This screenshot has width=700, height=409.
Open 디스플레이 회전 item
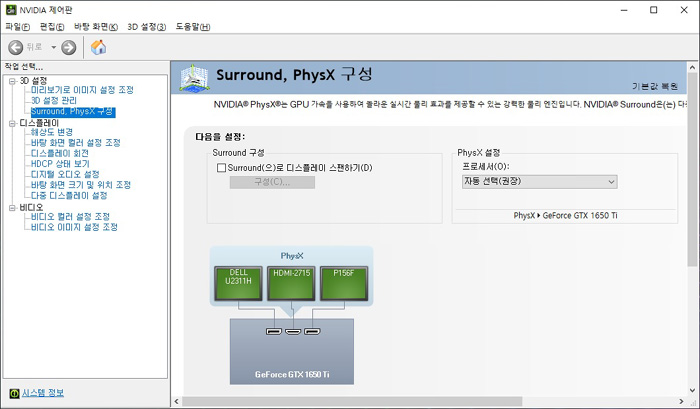pyautogui.click(x=59, y=153)
